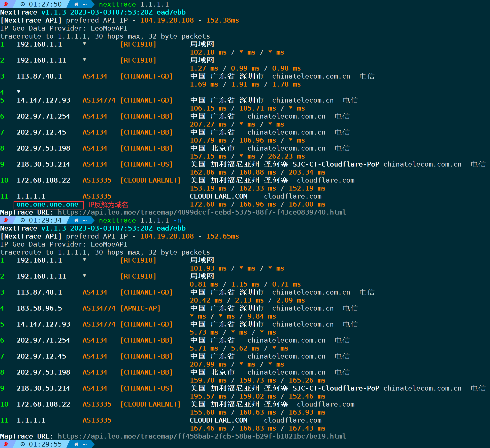Click the latency 107.79 ms at hop 7
490x448 pixels.
coord(208,140)
